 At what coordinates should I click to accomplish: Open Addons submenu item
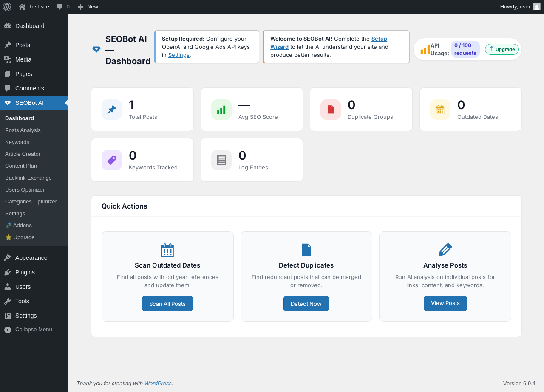pyautogui.click(x=18, y=226)
